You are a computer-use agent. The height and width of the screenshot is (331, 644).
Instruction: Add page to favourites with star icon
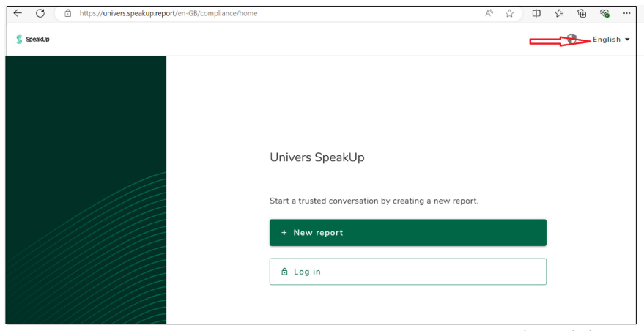[x=509, y=13]
